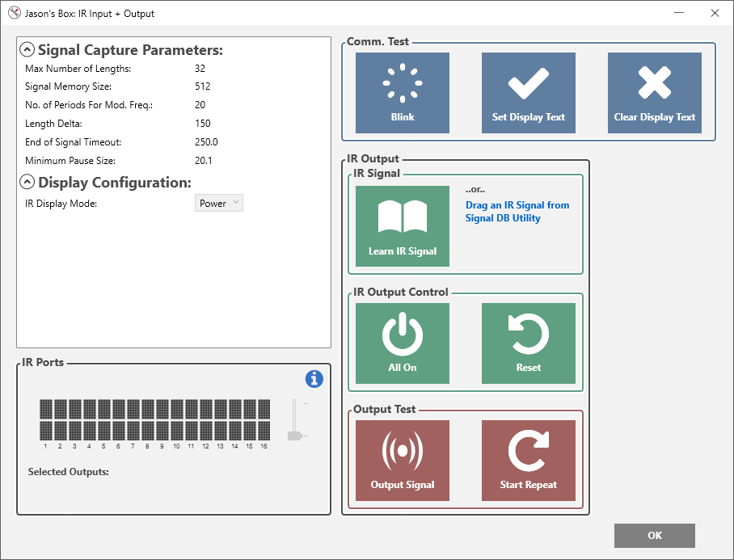
Task: Click the Reset circular arrow button
Action: [528, 343]
